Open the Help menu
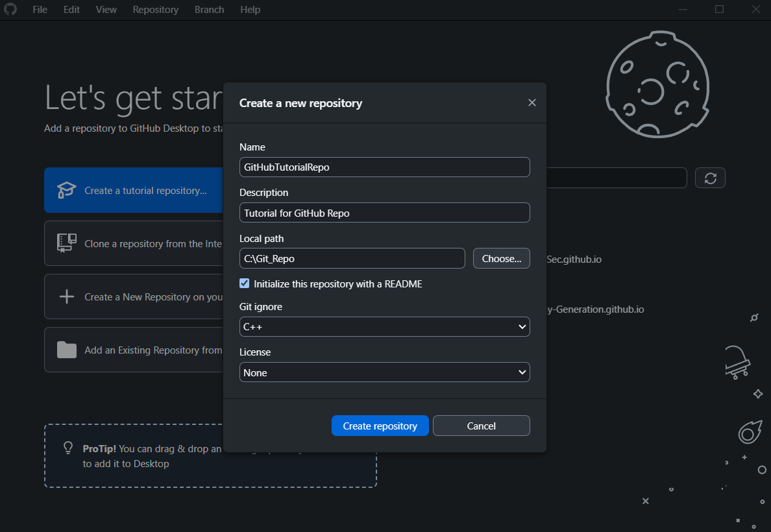 (x=250, y=9)
